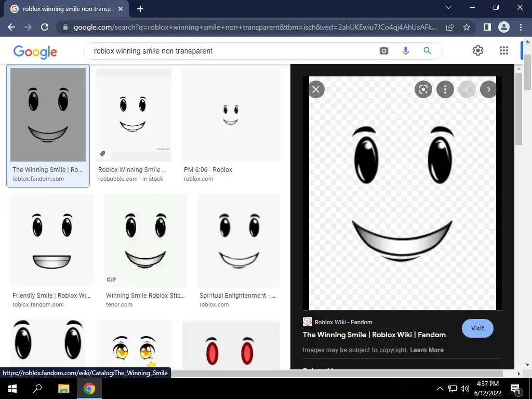The width and height of the screenshot is (532, 399).
Task: Open the Chrome three-dot menu
Action: (x=521, y=27)
